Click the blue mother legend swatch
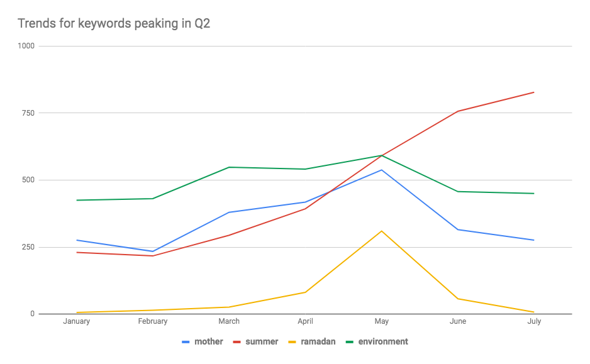The image size is (590, 364). click(x=186, y=342)
